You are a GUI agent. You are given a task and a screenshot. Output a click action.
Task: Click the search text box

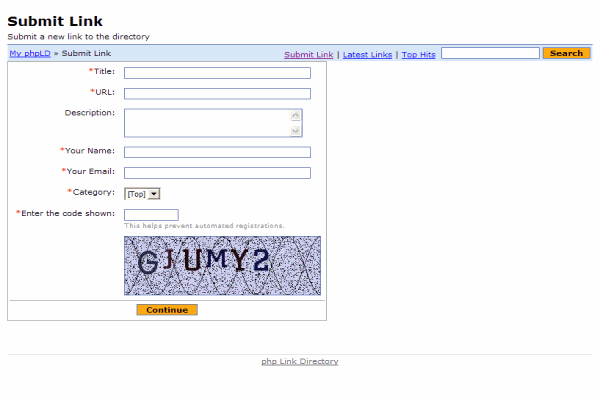pyautogui.click(x=490, y=53)
